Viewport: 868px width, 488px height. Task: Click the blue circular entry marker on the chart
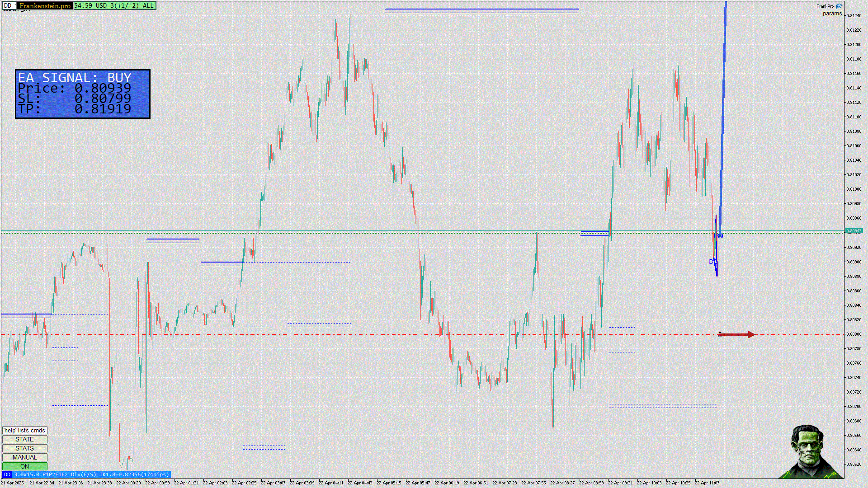[720, 236]
